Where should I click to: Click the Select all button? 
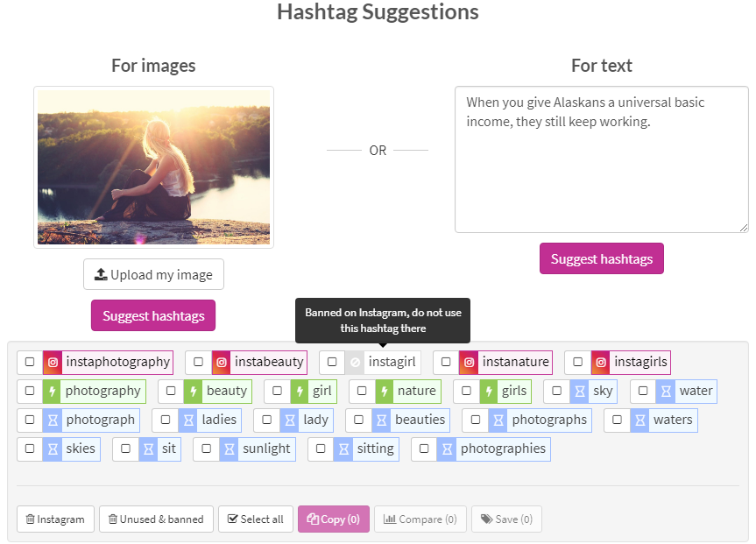click(x=256, y=519)
